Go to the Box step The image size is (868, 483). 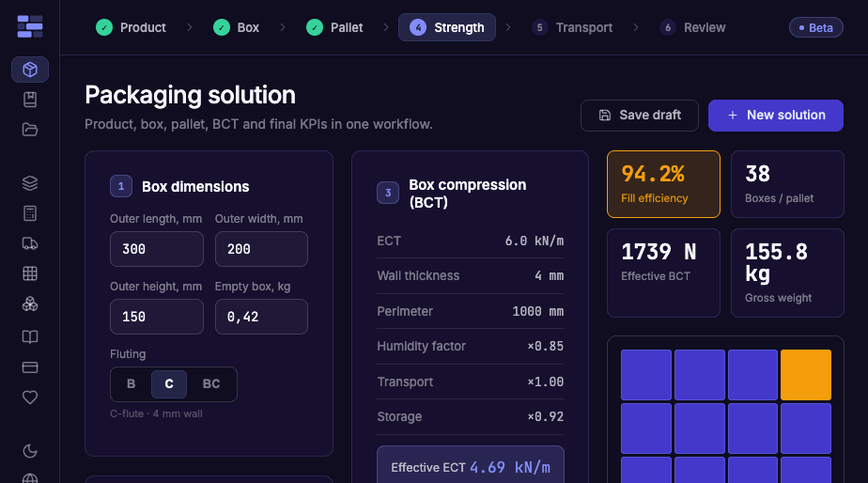pyautogui.click(x=237, y=27)
